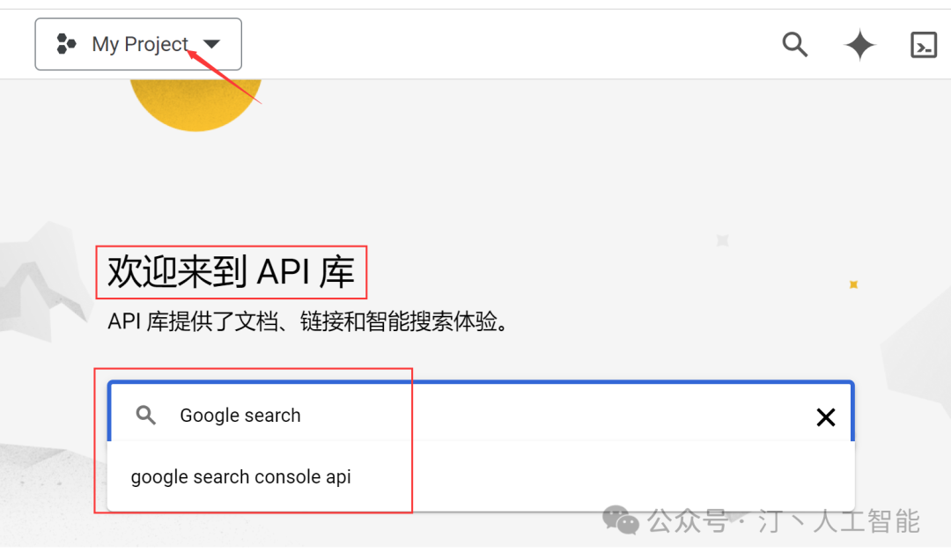Click the faint gray star decoration
This screenshot has height=560, width=951.
pos(722,240)
